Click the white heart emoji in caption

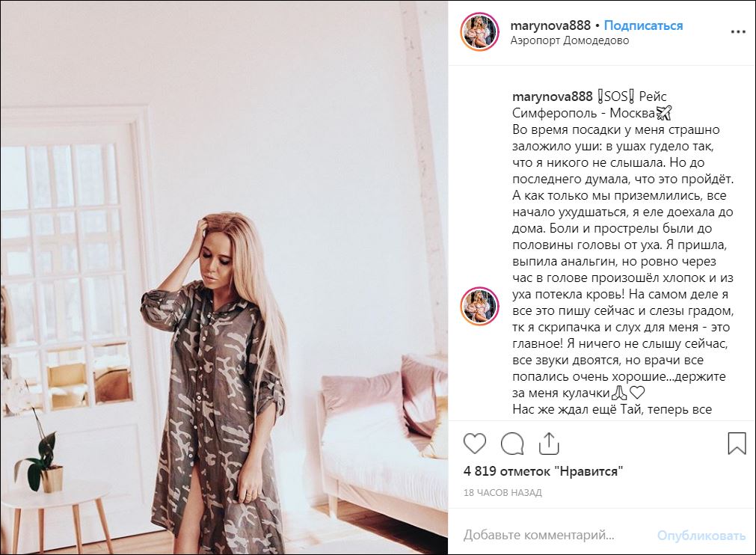point(637,393)
